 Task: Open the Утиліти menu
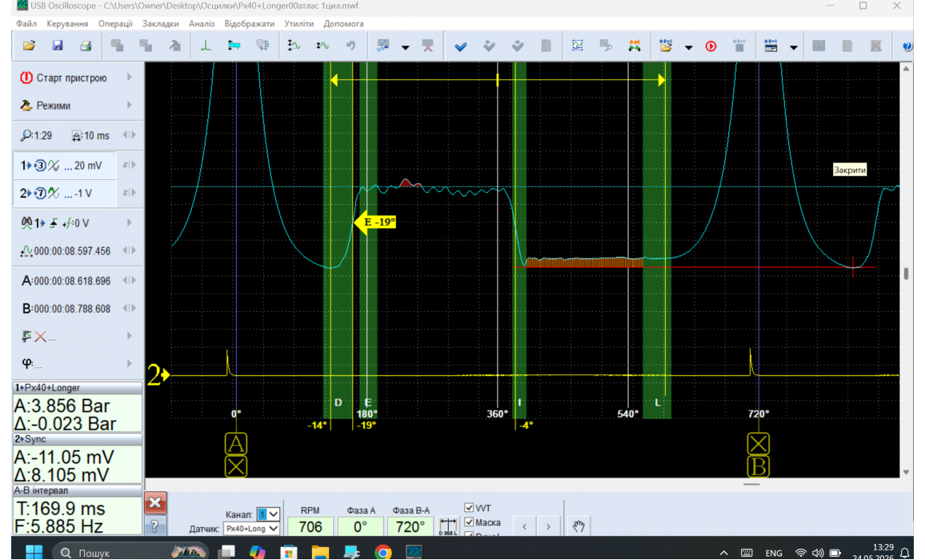(299, 24)
